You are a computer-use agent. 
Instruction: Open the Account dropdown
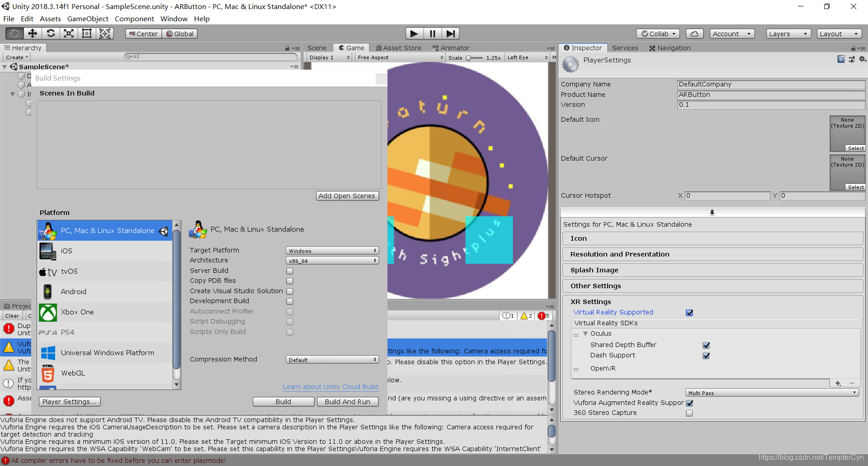pyautogui.click(x=732, y=34)
